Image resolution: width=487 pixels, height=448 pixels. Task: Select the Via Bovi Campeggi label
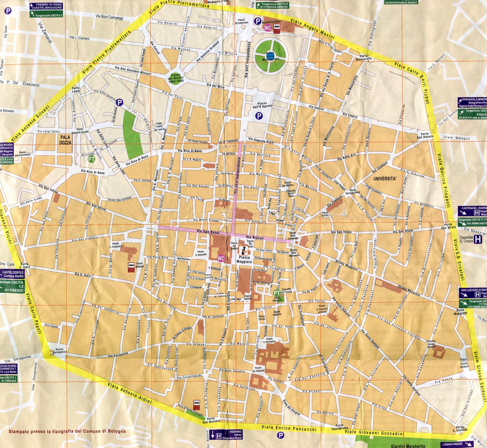tap(109, 17)
